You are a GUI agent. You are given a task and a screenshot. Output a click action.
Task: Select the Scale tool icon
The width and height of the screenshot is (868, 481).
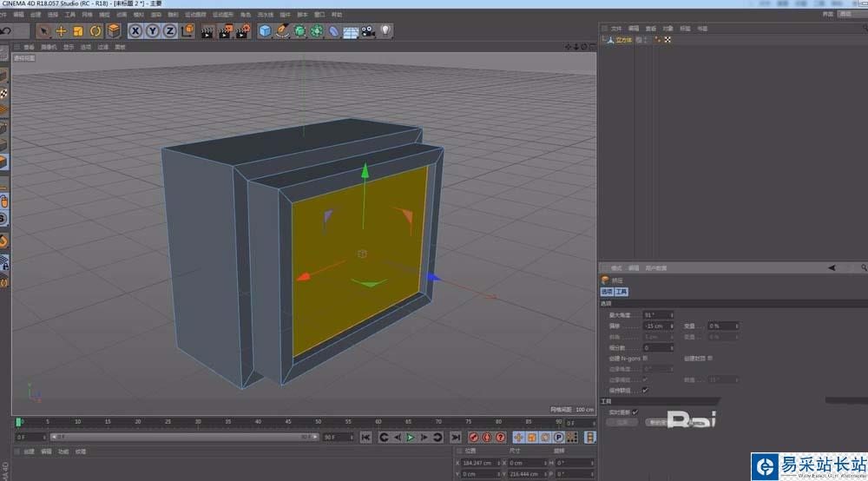point(78,31)
